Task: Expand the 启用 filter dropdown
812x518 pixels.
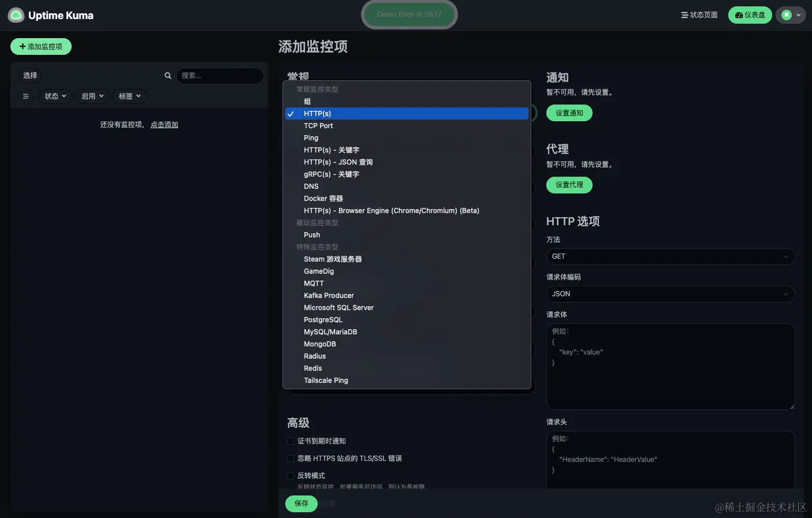Action: click(x=92, y=96)
